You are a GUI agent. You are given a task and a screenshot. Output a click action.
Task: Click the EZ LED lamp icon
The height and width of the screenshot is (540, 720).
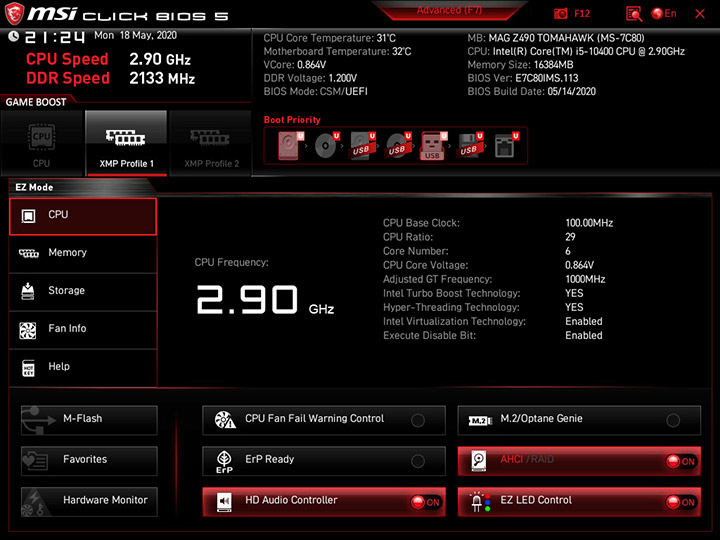[x=480, y=502]
